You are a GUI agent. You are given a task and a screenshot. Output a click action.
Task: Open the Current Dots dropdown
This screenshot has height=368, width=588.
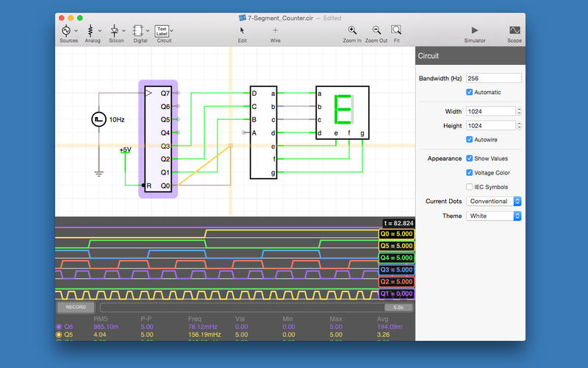click(494, 201)
